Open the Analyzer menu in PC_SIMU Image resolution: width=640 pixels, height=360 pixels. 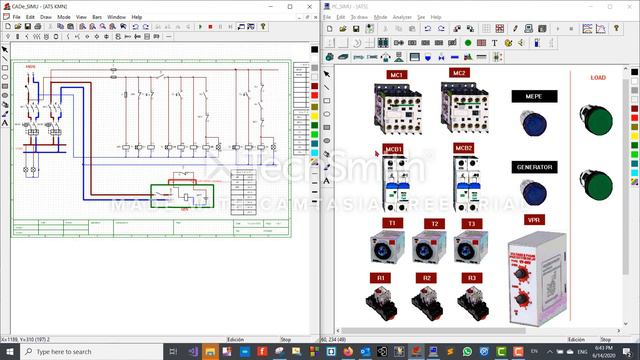pyautogui.click(x=402, y=17)
